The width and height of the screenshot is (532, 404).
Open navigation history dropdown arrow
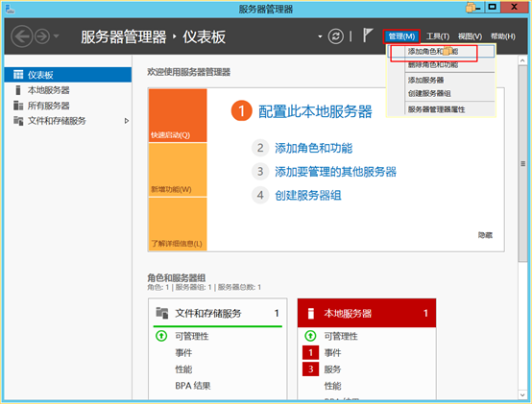[x=57, y=36]
